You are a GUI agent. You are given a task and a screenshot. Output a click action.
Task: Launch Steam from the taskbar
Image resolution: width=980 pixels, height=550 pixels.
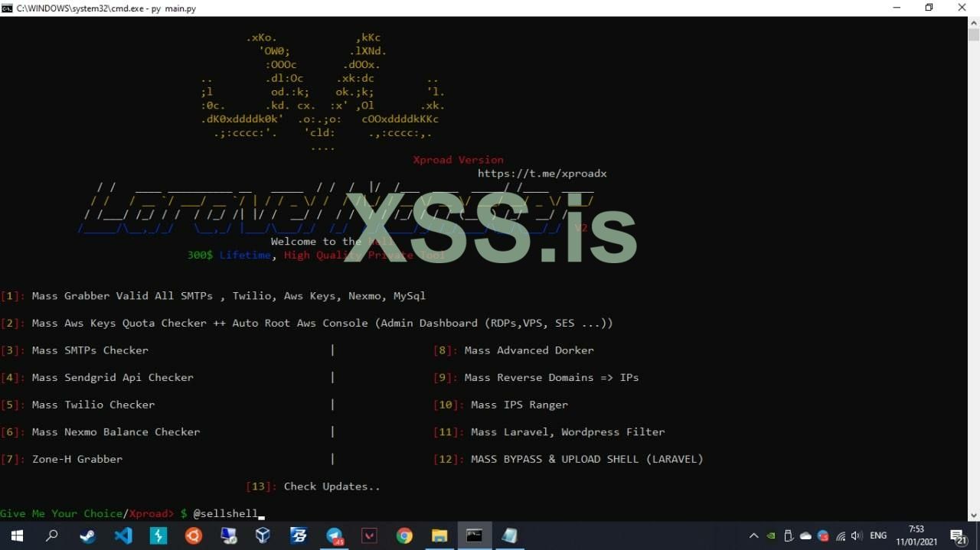tap(87, 535)
